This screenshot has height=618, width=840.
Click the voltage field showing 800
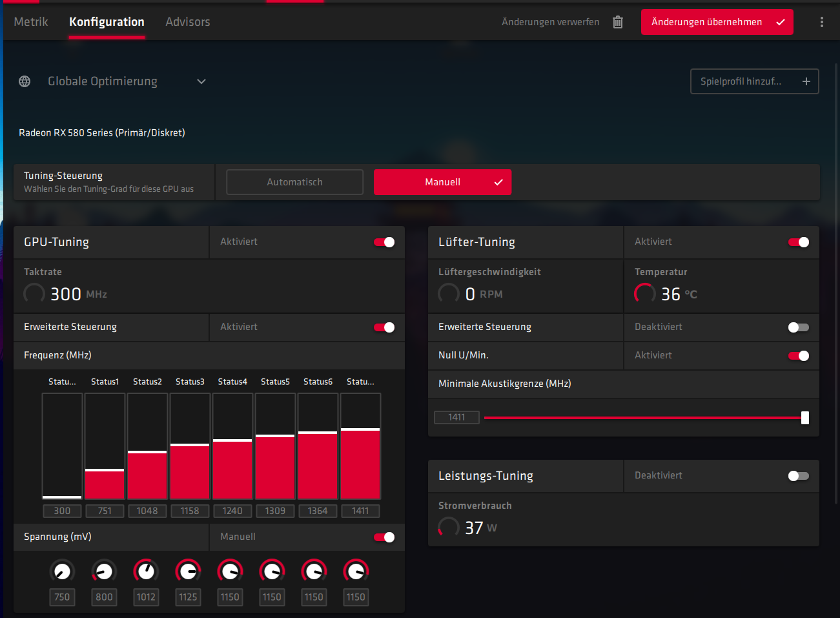(x=104, y=597)
